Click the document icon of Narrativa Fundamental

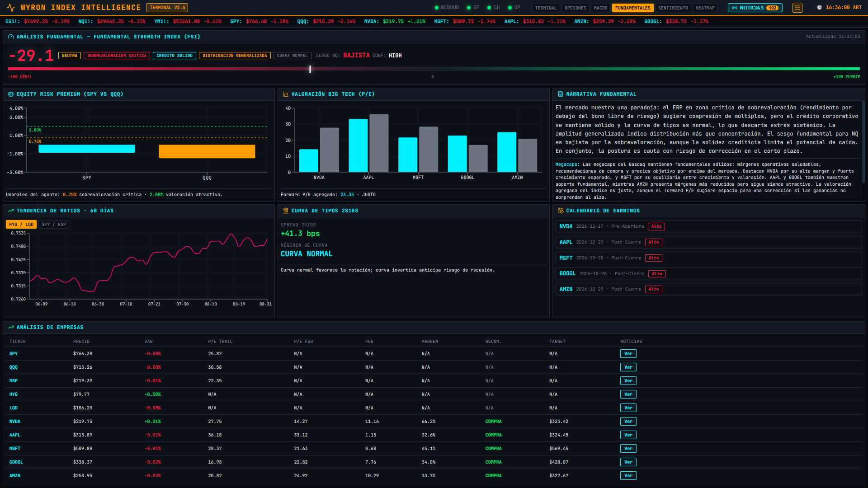(x=561, y=94)
